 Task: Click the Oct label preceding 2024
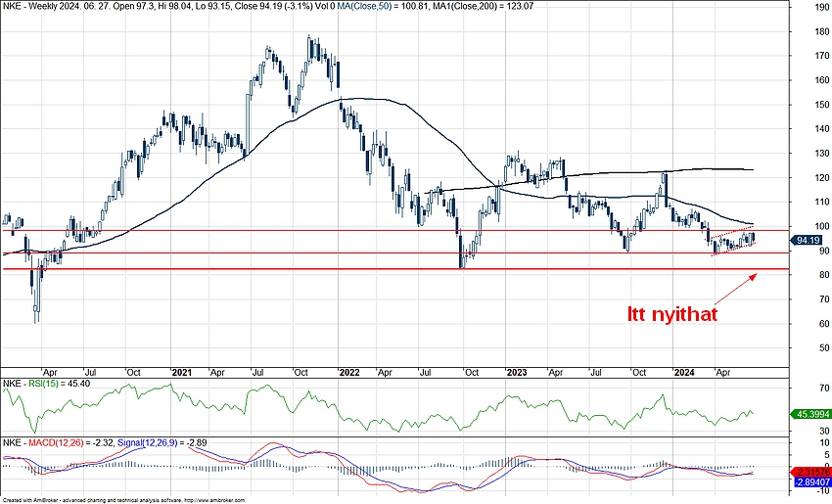tap(639, 373)
